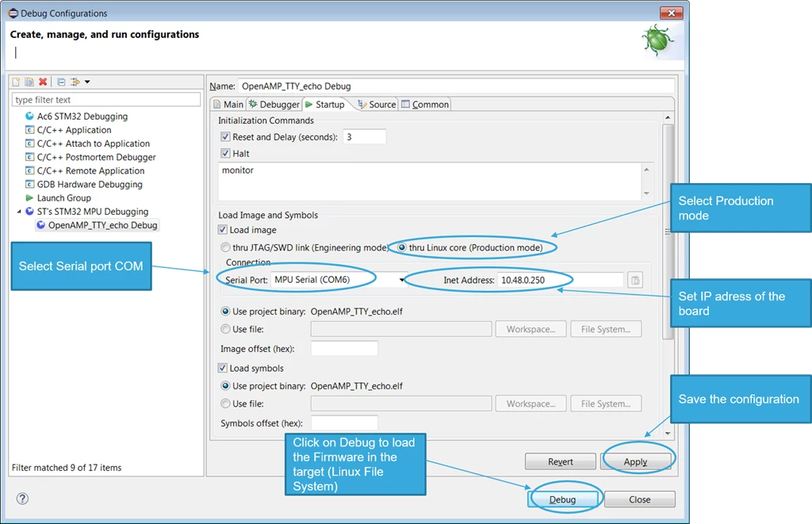Screen dimensions: 812x524
Task: Click Workspace button for image file
Action: [x=530, y=329]
